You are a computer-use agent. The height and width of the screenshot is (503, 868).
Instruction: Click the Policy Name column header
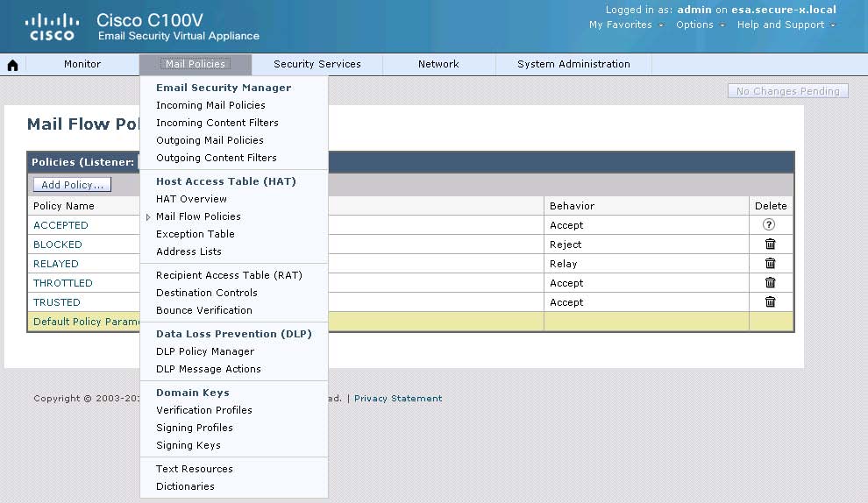pos(64,206)
